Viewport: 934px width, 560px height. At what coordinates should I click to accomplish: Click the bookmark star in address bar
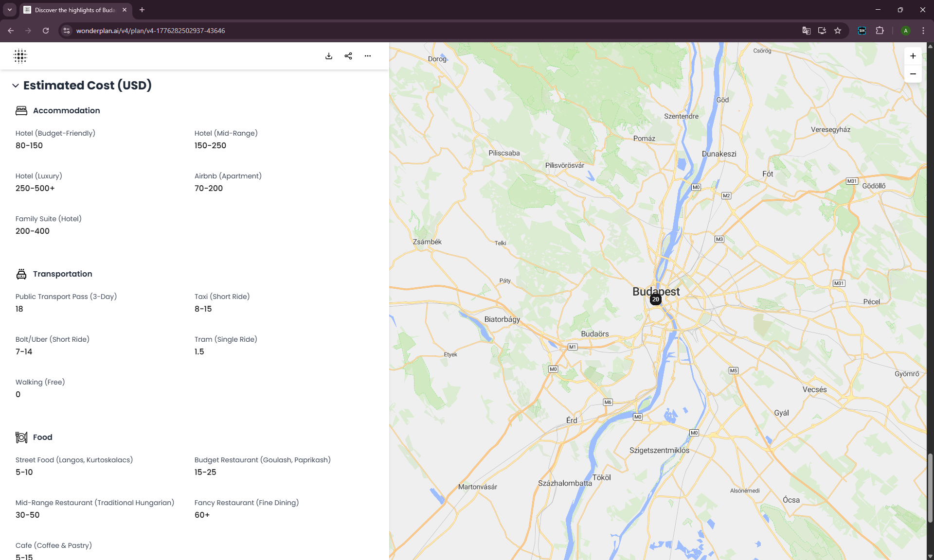tap(838, 31)
